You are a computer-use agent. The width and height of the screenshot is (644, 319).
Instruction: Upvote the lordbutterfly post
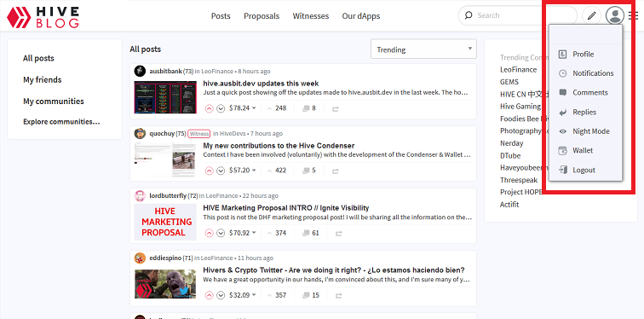click(x=209, y=233)
